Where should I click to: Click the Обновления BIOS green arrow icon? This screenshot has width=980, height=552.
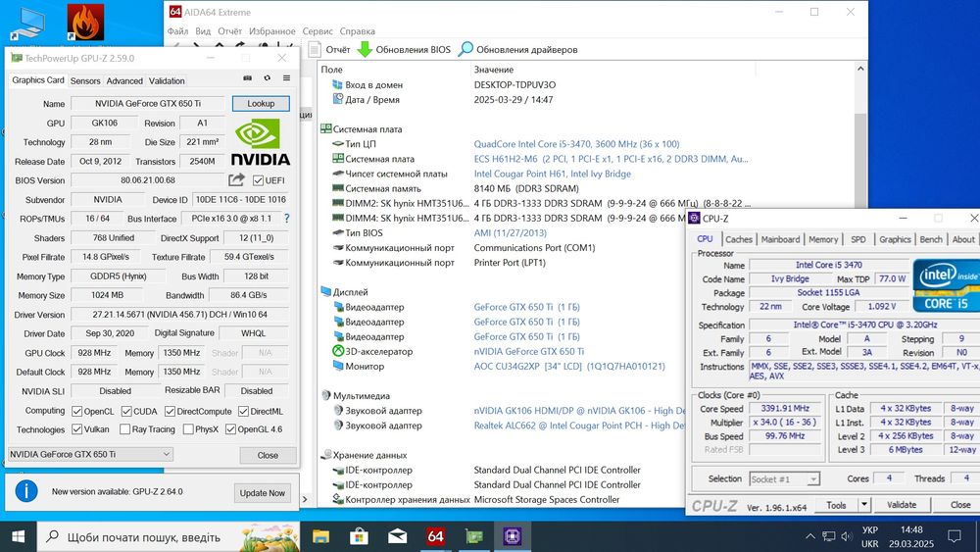click(x=365, y=49)
